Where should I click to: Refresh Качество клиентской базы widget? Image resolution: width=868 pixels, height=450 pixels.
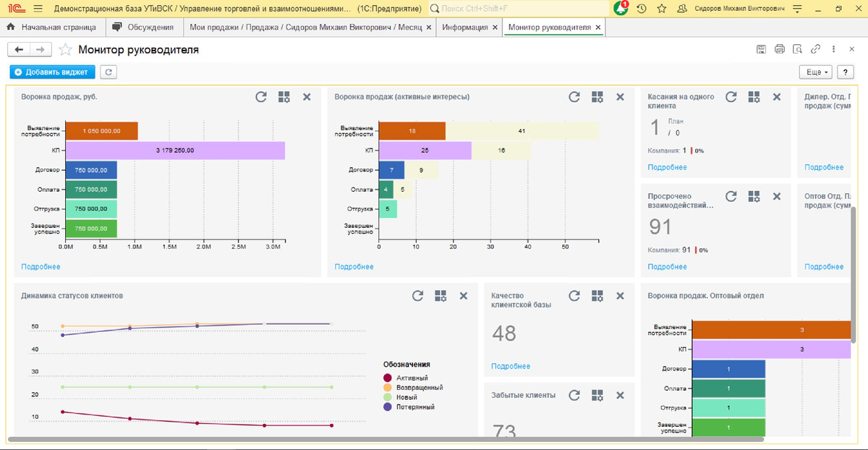pyautogui.click(x=574, y=296)
